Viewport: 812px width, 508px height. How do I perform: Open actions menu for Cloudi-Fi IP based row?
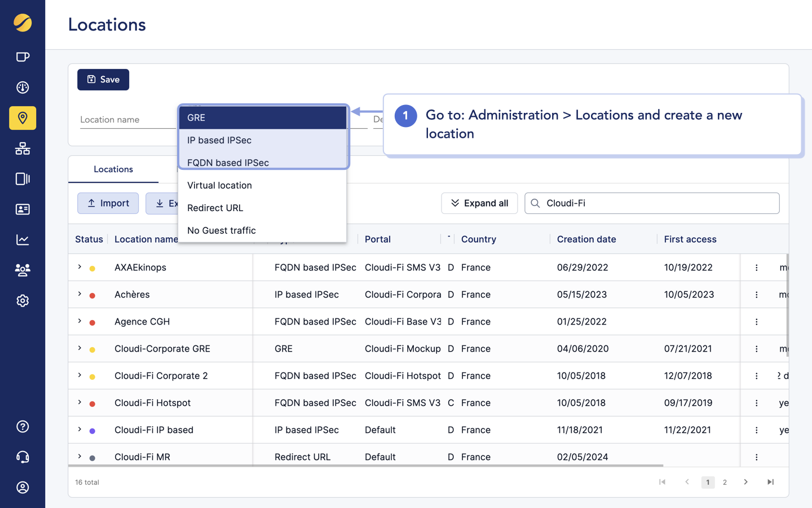point(757,430)
